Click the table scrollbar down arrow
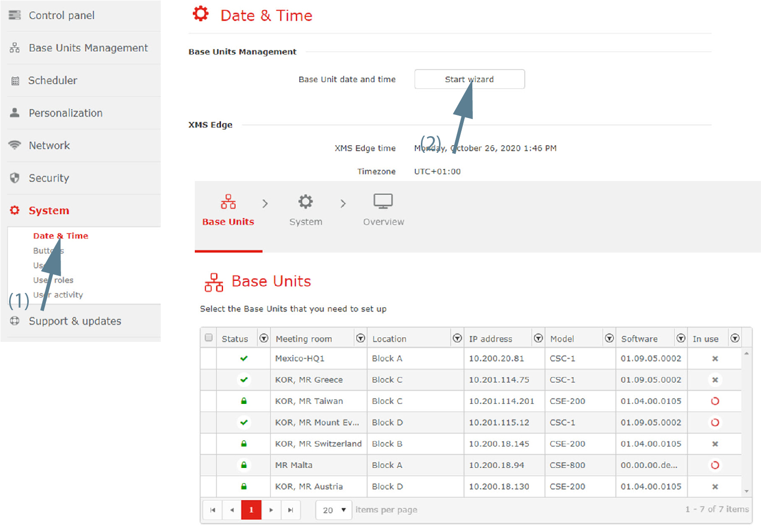761x532 pixels. click(x=746, y=491)
